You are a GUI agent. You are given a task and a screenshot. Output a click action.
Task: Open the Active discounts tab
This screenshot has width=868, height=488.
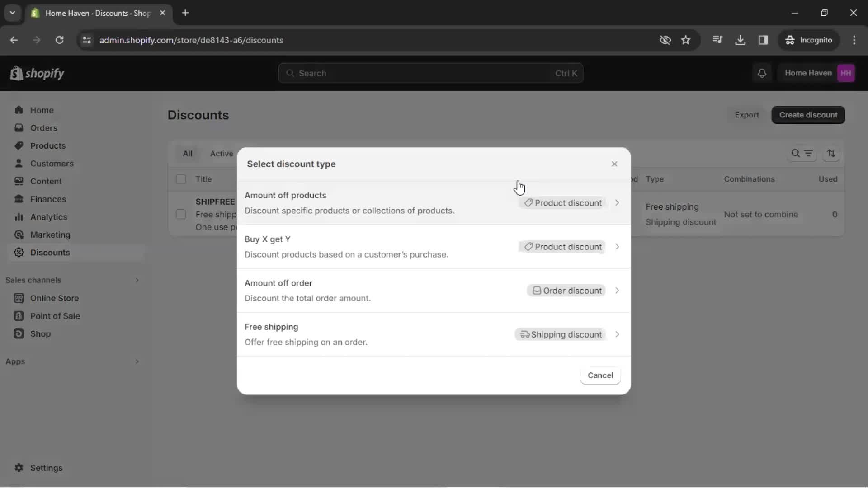click(221, 153)
